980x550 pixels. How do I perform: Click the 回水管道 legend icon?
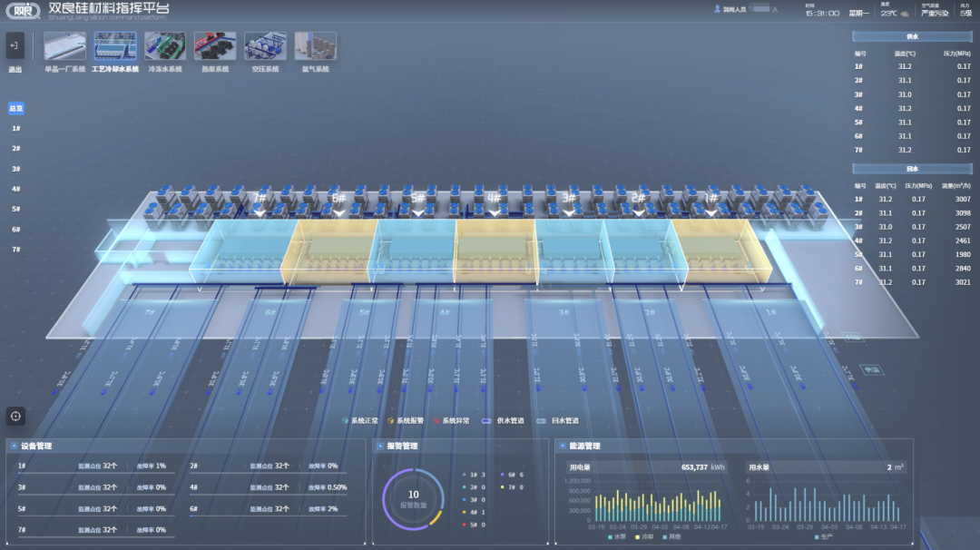(541, 420)
